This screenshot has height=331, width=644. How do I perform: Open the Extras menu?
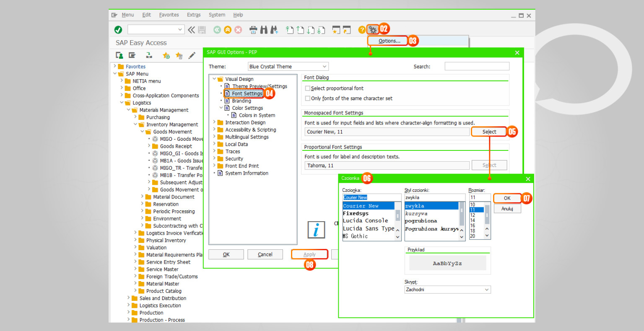click(194, 15)
